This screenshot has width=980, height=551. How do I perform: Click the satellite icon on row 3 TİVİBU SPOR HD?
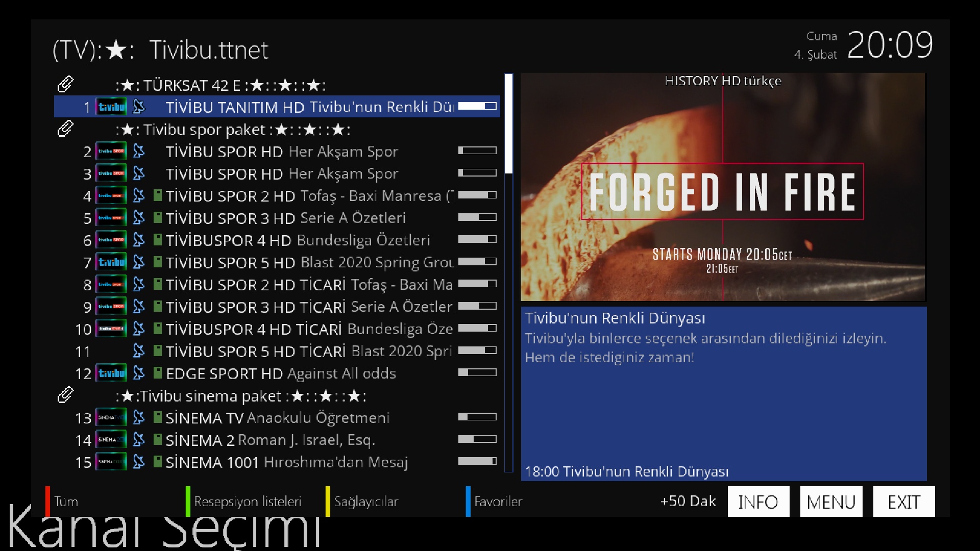click(x=139, y=173)
